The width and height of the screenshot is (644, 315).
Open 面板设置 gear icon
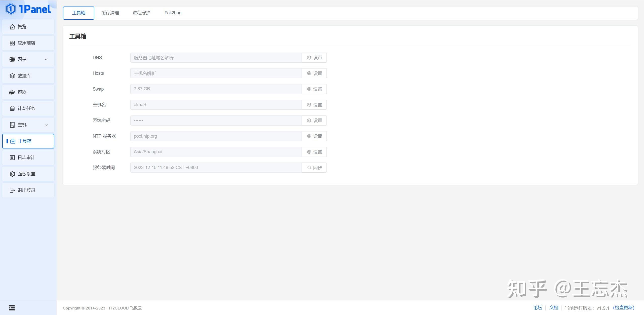(x=12, y=174)
